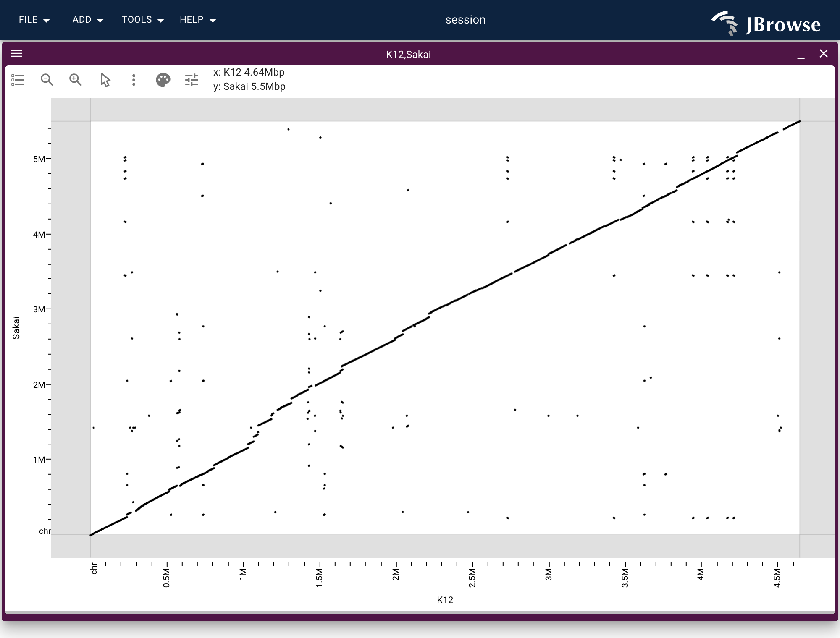Click the 3M tick on K12 axis
Screen dimensions: 840x638
(x=549, y=575)
